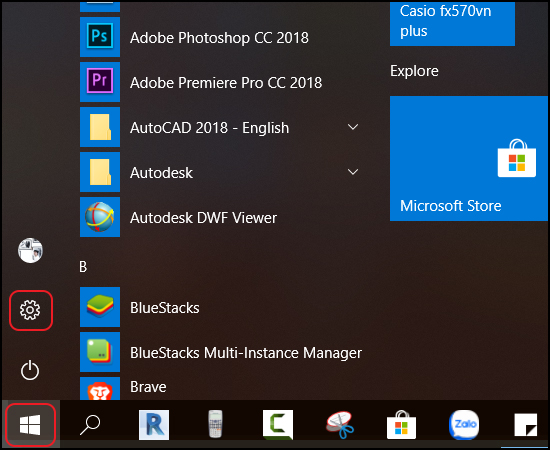The image size is (550, 450).
Task: Open the Casio fx570vn plus tile
Action: pyautogui.click(x=452, y=23)
